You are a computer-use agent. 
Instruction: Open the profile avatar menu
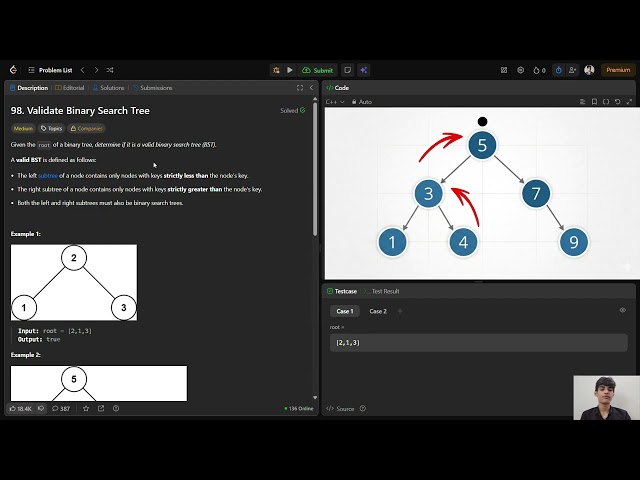[589, 70]
